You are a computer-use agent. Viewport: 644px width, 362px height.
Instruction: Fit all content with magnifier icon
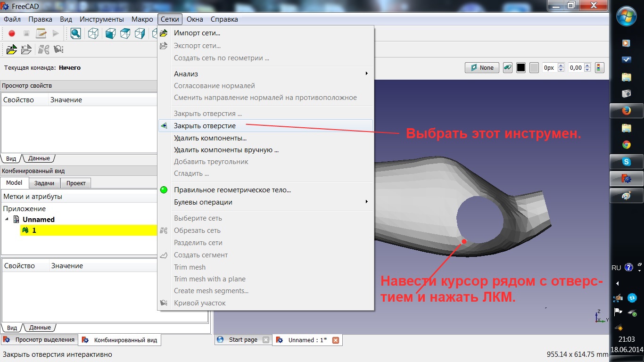[x=75, y=33]
